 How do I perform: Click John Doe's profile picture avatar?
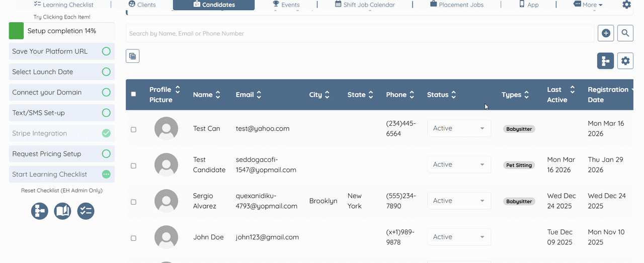click(x=166, y=237)
